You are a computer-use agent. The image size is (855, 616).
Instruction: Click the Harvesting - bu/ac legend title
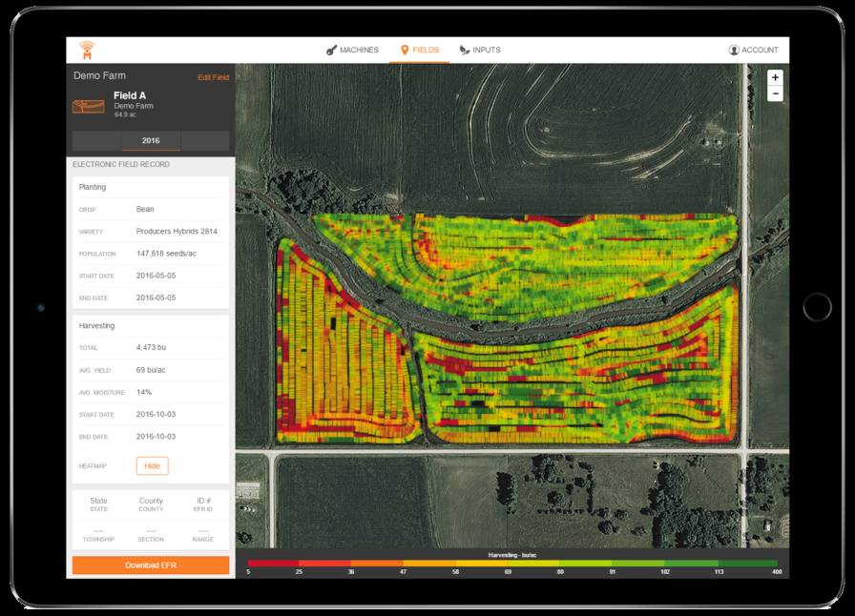[512, 555]
